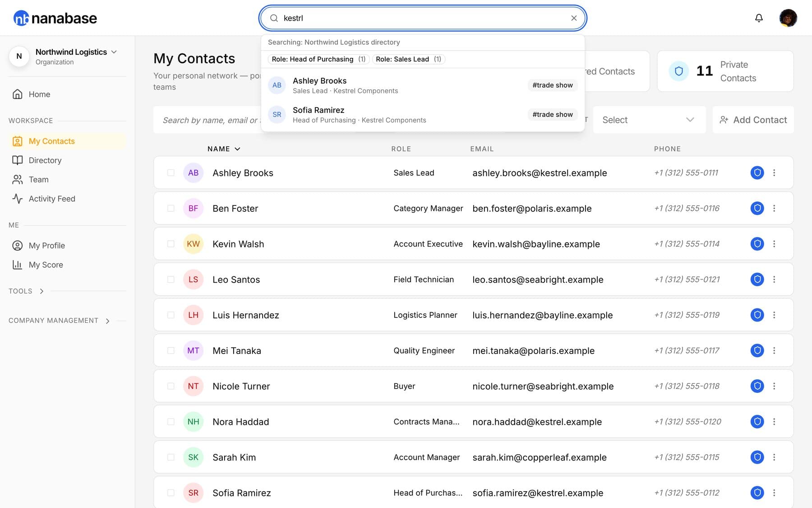Click the magnifier icon in the search bar
This screenshot has width=812, height=508.
point(274,18)
